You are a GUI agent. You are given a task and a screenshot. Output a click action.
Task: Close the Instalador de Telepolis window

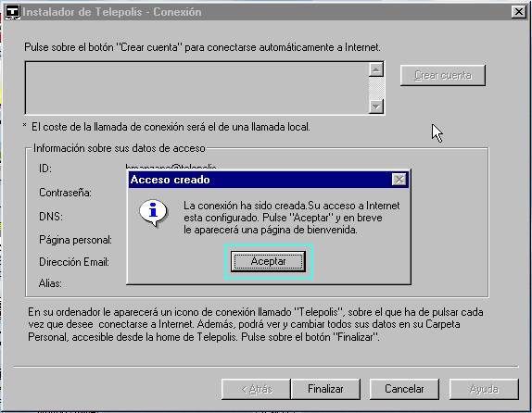[x=518, y=12]
